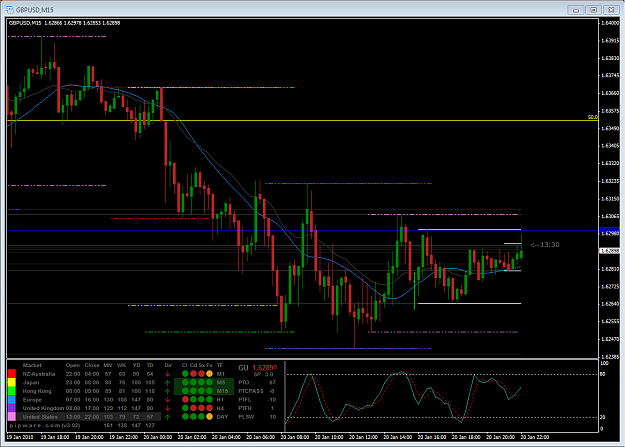Click the green up arrow in the M15 row

(x=168, y=391)
